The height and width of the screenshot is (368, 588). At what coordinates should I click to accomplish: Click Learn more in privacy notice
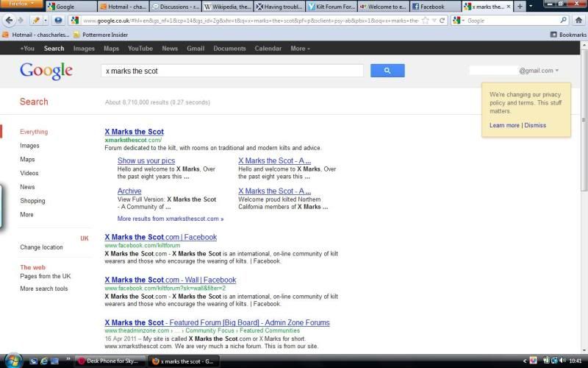tap(504, 125)
